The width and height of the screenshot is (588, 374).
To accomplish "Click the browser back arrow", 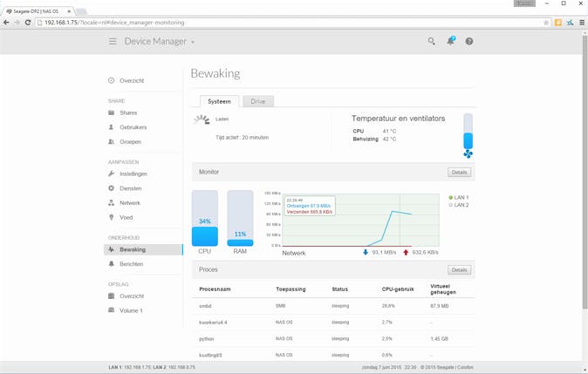I will pyautogui.click(x=6, y=23).
